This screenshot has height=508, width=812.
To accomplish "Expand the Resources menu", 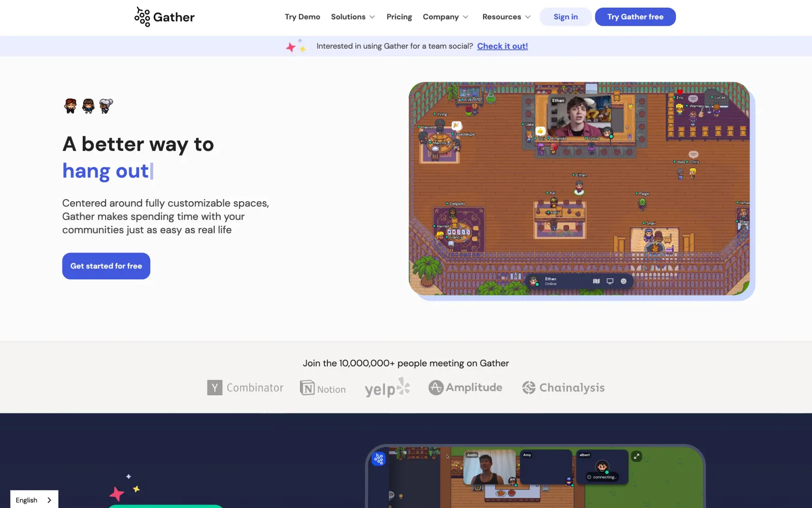I will tap(506, 17).
